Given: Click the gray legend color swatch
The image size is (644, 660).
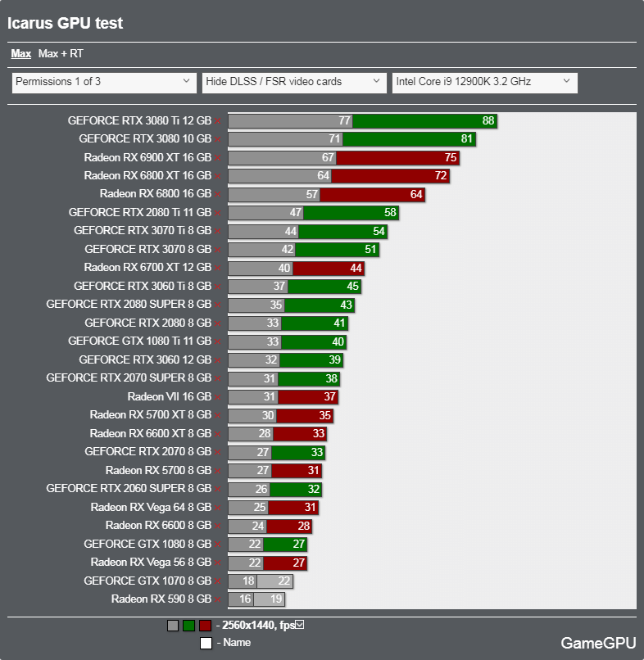Looking at the screenshot, I should (x=173, y=626).
